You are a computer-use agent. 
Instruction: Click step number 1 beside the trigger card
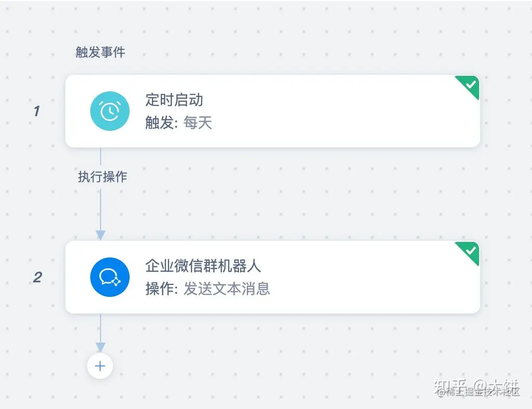[x=36, y=111]
